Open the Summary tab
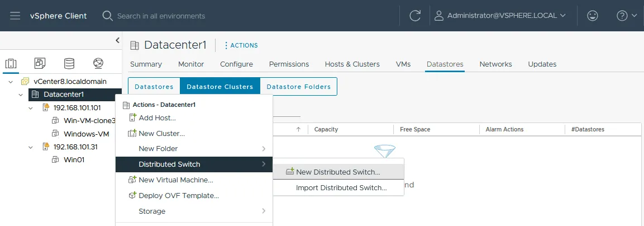644x226 pixels. 146,64
